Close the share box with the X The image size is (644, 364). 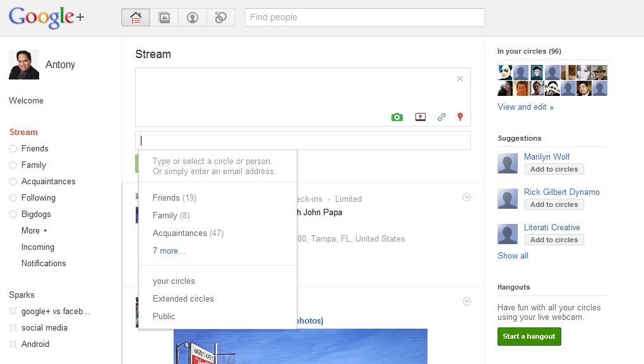coord(460,79)
